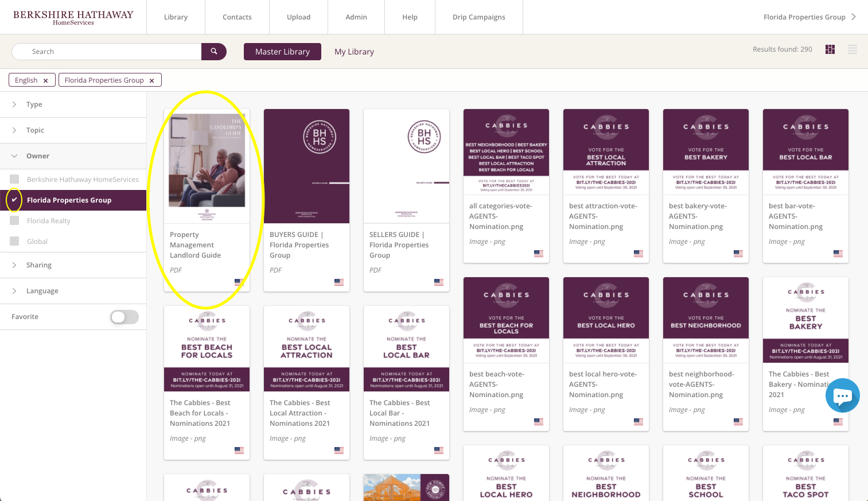Switch to list view icon
The width and height of the screenshot is (868, 501).
point(853,49)
